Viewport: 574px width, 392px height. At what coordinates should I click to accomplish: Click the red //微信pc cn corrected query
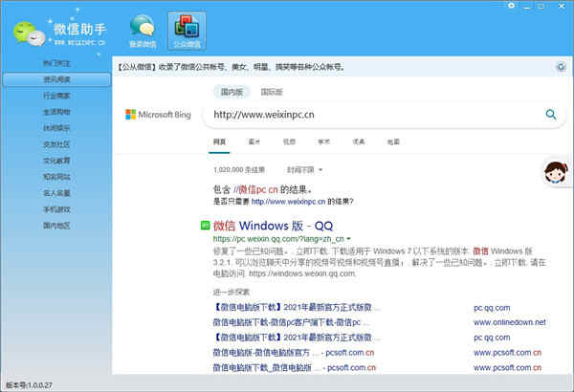(255, 189)
